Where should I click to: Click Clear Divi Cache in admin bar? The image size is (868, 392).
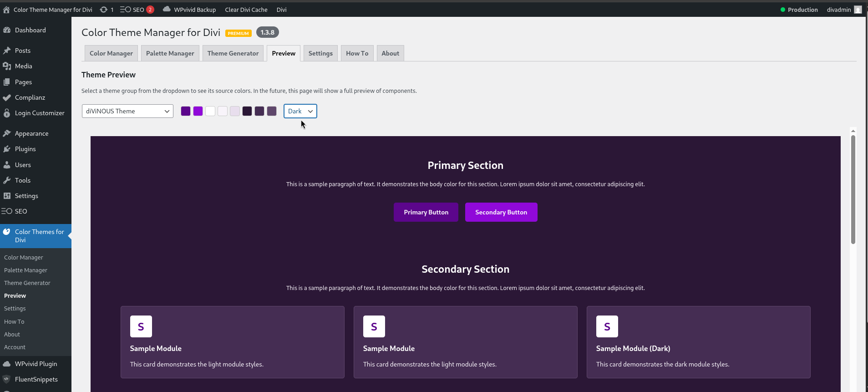(x=246, y=10)
